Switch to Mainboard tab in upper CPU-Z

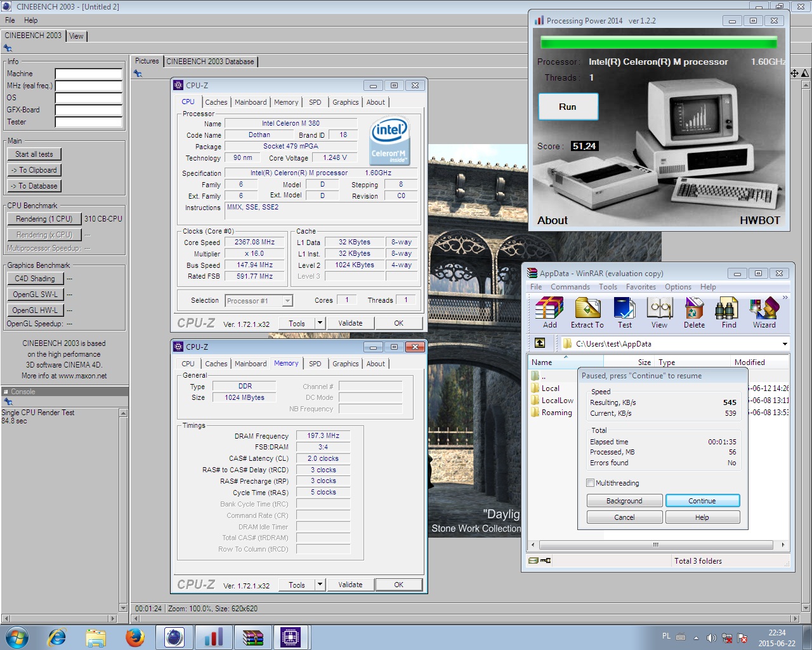point(251,102)
